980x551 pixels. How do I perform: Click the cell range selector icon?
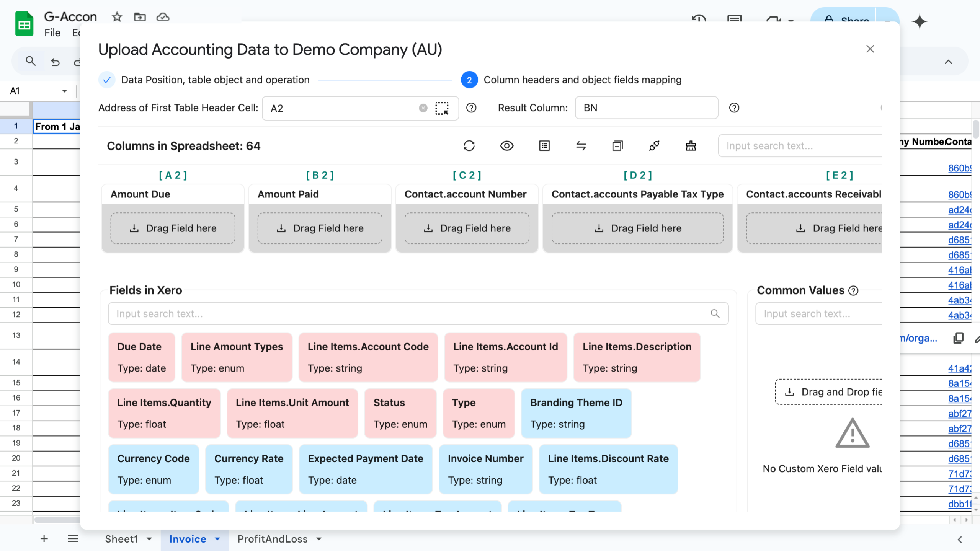[442, 108]
